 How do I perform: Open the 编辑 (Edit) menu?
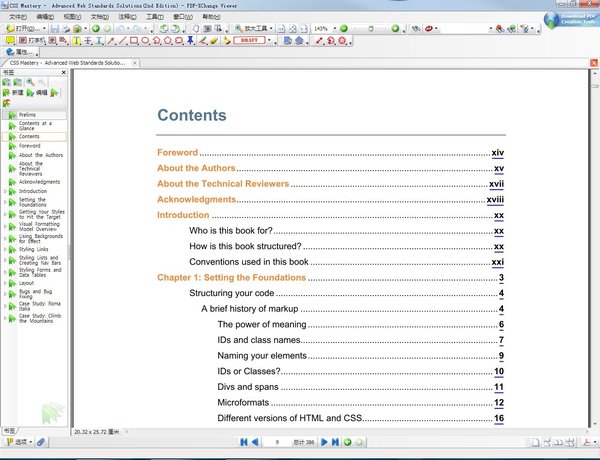[45, 17]
